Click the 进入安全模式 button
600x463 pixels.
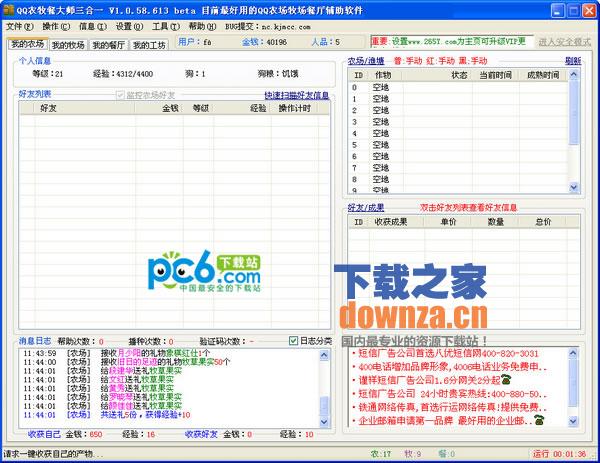click(565, 42)
